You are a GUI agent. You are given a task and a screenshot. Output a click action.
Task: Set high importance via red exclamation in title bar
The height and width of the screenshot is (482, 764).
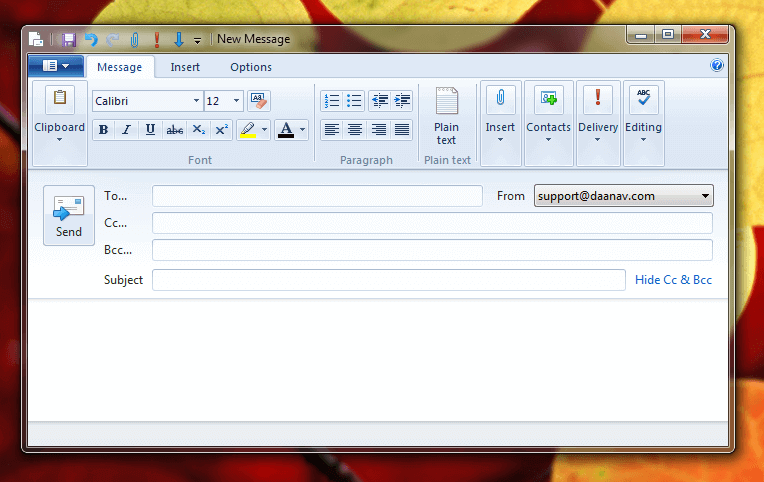(x=157, y=39)
